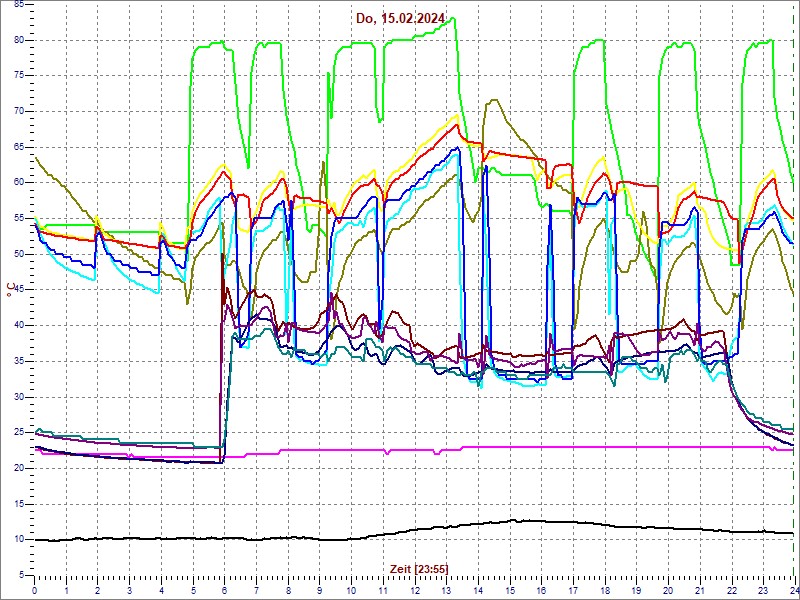Select hour 3 on the time axis

coord(130,590)
